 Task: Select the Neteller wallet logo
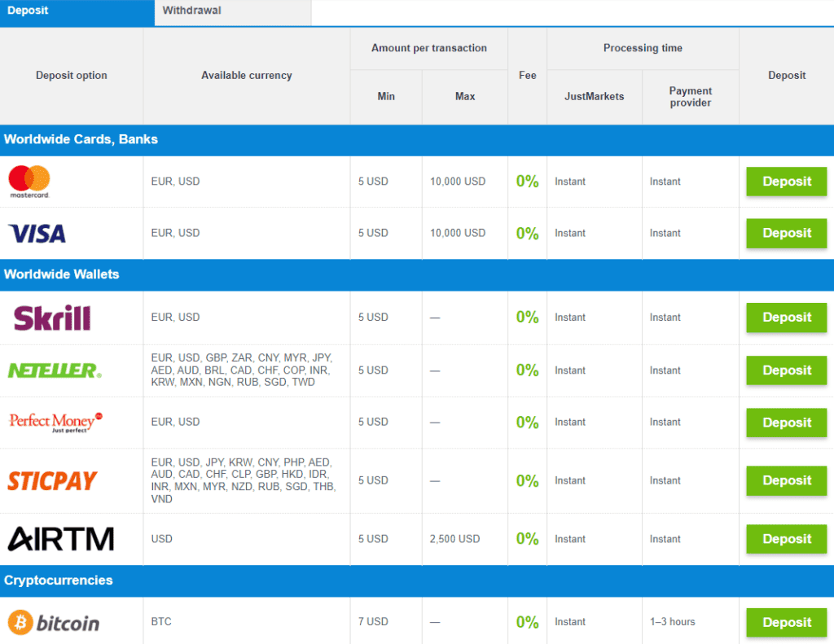(x=55, y=370)
